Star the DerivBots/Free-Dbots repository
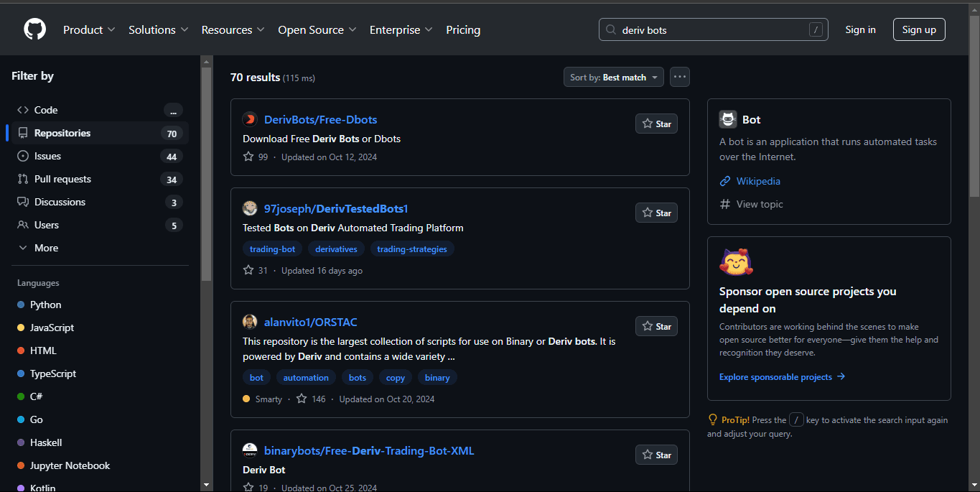 pyautogui.click(x=655, y=123)
